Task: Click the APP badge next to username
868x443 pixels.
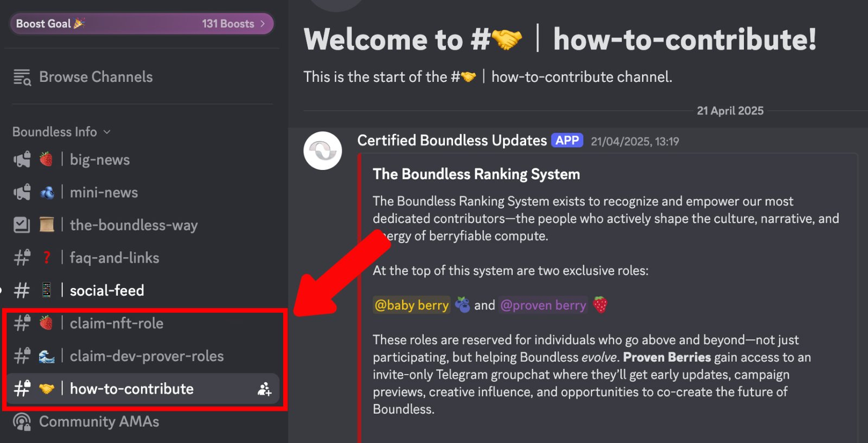Action: tap(567, 141)
